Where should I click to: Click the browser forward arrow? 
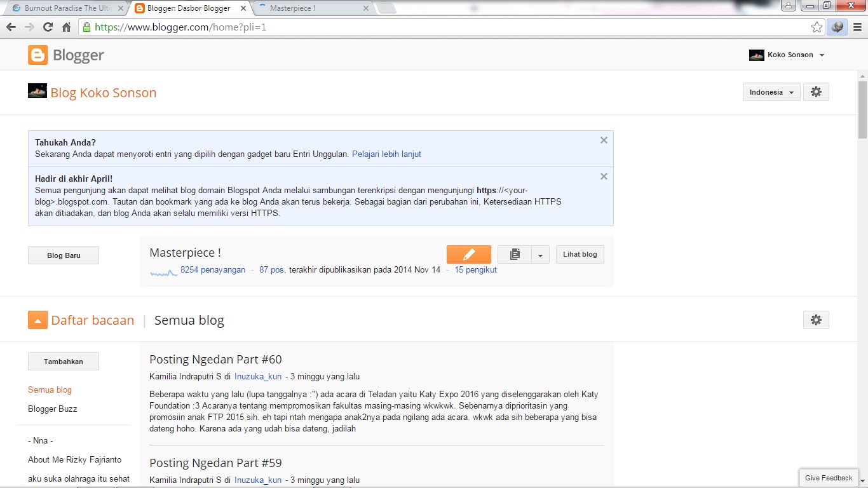coord(29,27)
